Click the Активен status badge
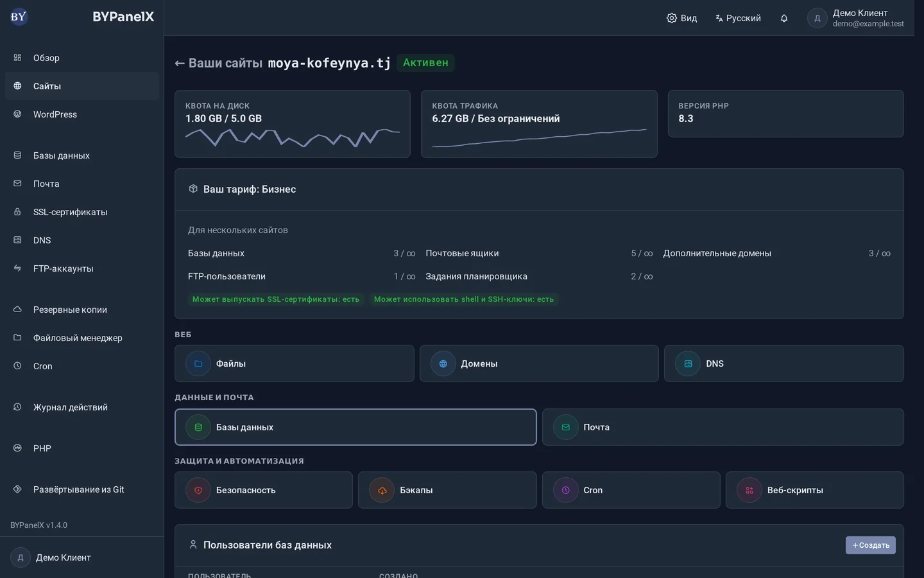 point(425,63)
